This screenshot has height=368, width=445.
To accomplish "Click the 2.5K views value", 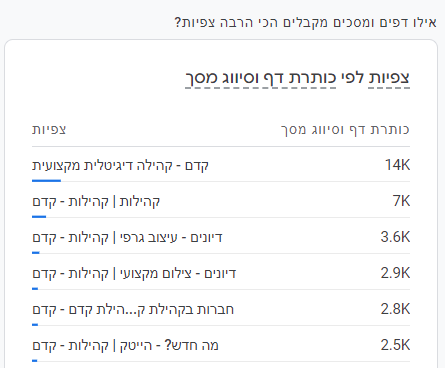I will click(395, 345).
